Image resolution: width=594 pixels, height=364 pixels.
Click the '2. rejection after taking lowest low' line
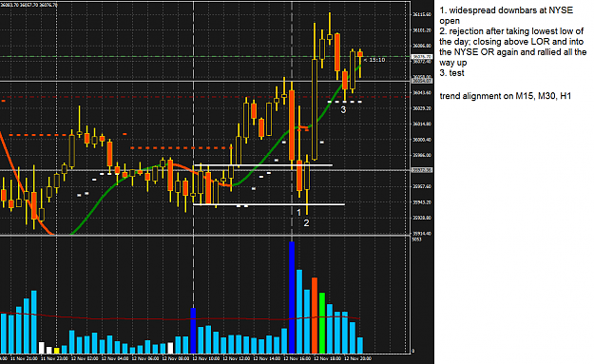click(x=511, y=31)
